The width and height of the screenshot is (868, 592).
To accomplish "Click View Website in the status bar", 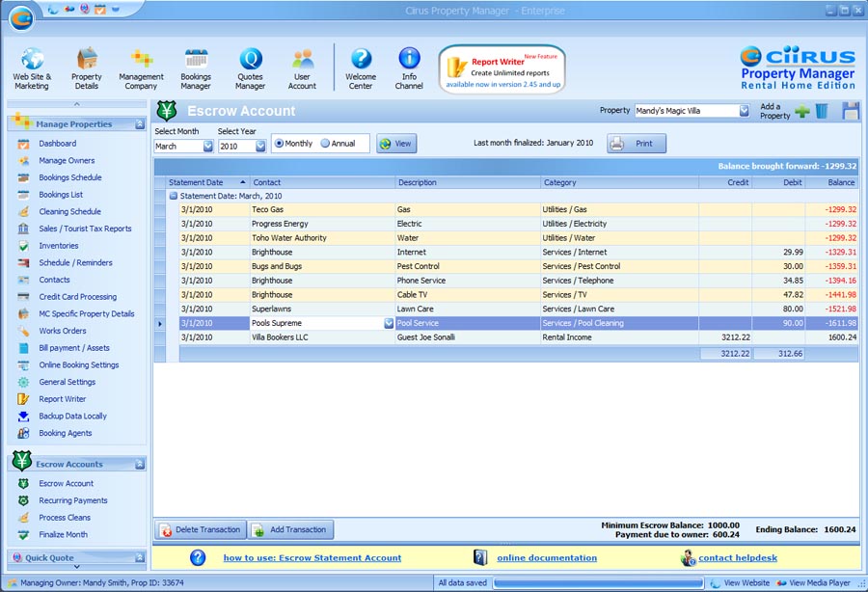I will click(x=740, y=583).
